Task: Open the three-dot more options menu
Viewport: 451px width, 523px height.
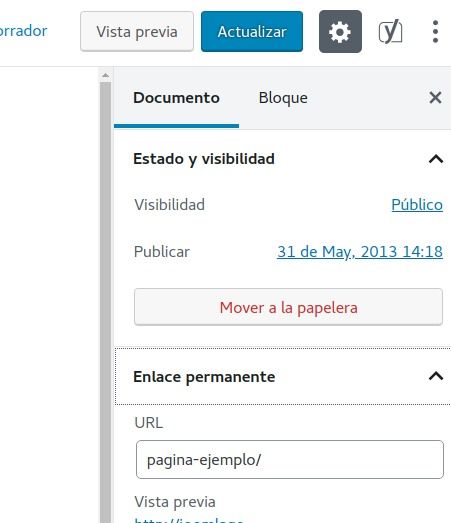Action: [x=435, y=32]
